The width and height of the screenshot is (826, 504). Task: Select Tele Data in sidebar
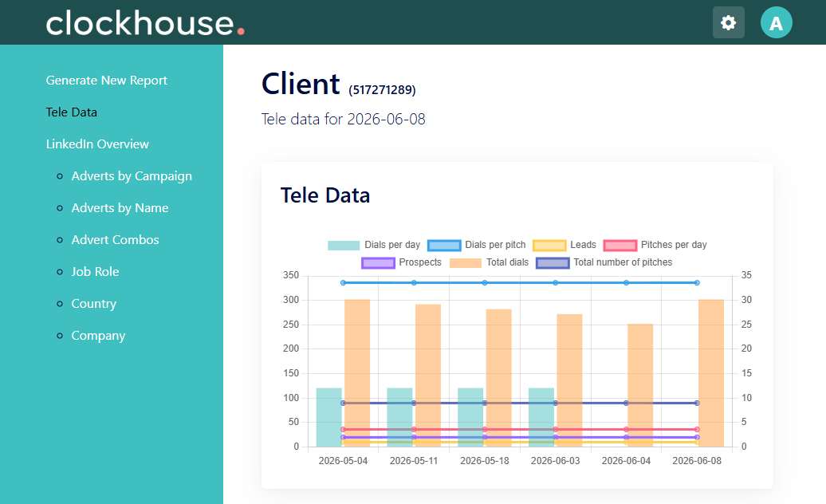71,112
